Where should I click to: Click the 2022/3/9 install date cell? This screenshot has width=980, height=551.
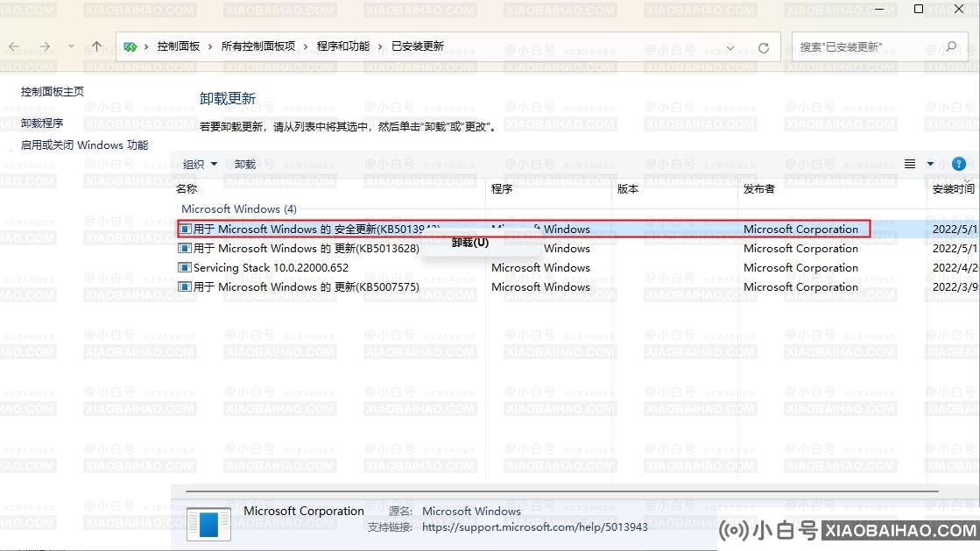[955, 287]
